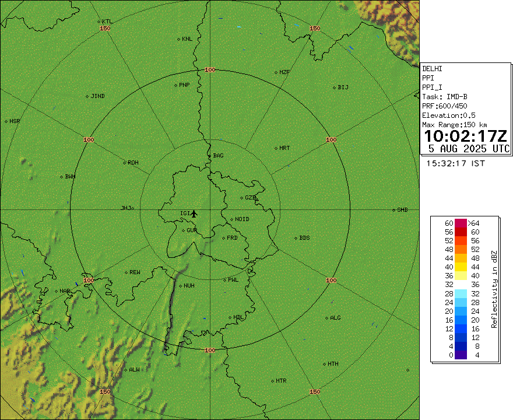Click the 10:02:17Z timestamp
Viewport: 513px width, 420px height.
pyautogui.click(x=465, y=136)
